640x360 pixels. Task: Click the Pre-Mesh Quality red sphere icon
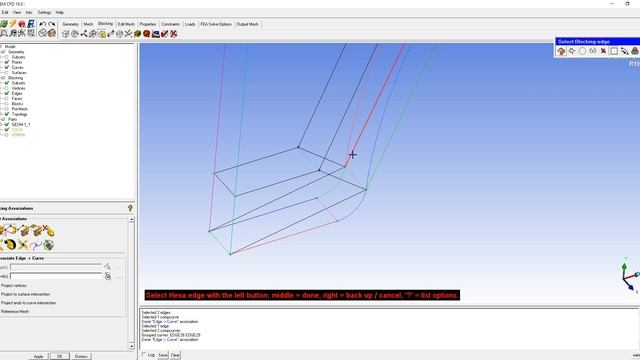click(x=147, y=34)
